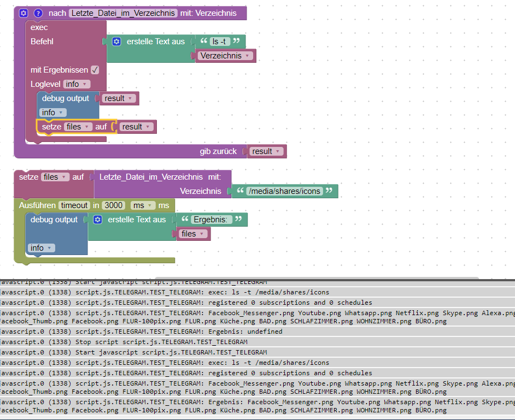This screenshot has width=515, height=420.
Task: Edit the /media/shares/icons text field
Action: point(284,191)
